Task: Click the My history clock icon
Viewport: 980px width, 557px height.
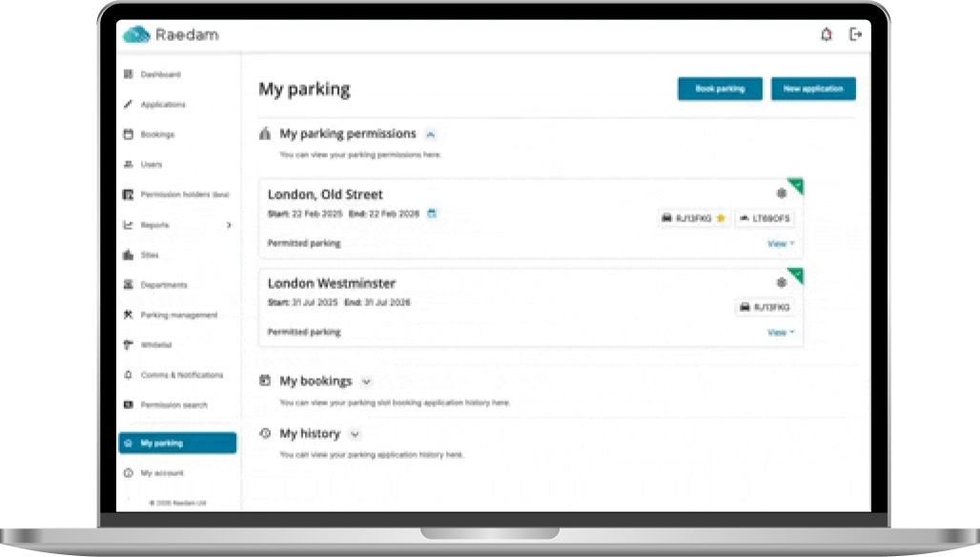Action: pyautogui.click(x=265, y=433)
